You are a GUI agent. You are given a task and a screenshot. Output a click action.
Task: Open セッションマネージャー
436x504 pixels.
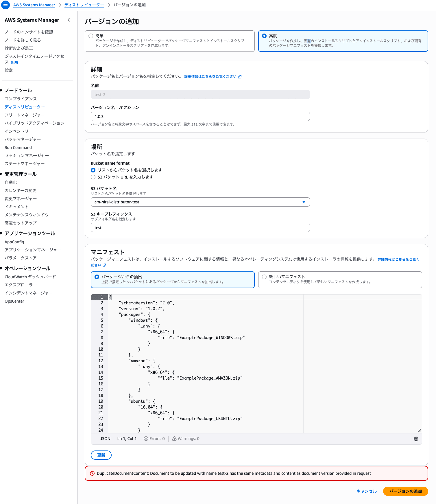27,155
